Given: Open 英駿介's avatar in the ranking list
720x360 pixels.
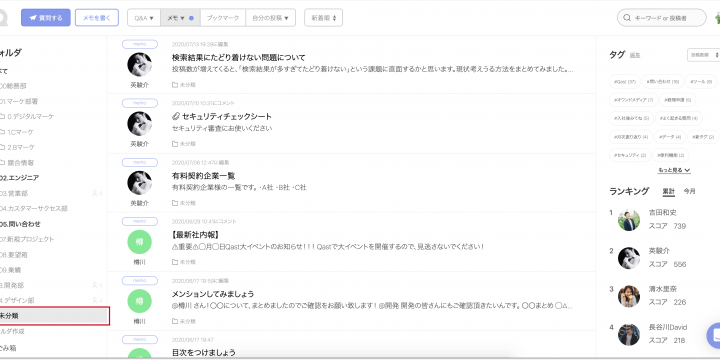Looking at the screenshot, I should 629,258.
